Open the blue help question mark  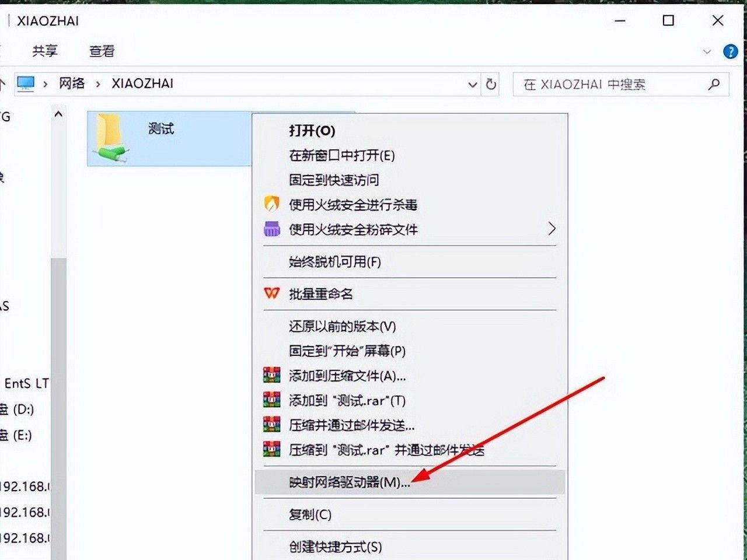click(730, 51)
